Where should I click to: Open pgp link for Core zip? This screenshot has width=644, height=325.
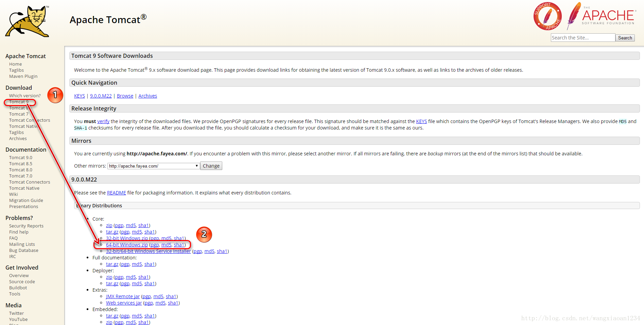(x=119, y=225)
